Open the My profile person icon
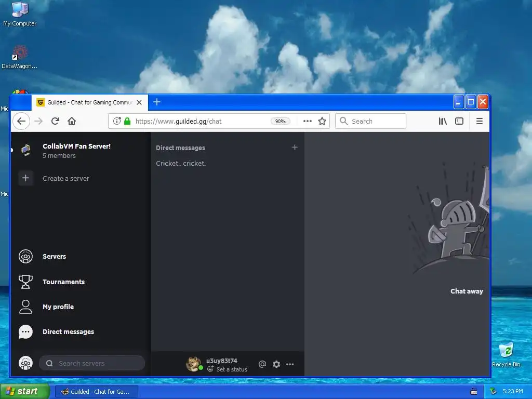Image resolution: width=532 pixels, height=399 pixels. coord(25,307)
